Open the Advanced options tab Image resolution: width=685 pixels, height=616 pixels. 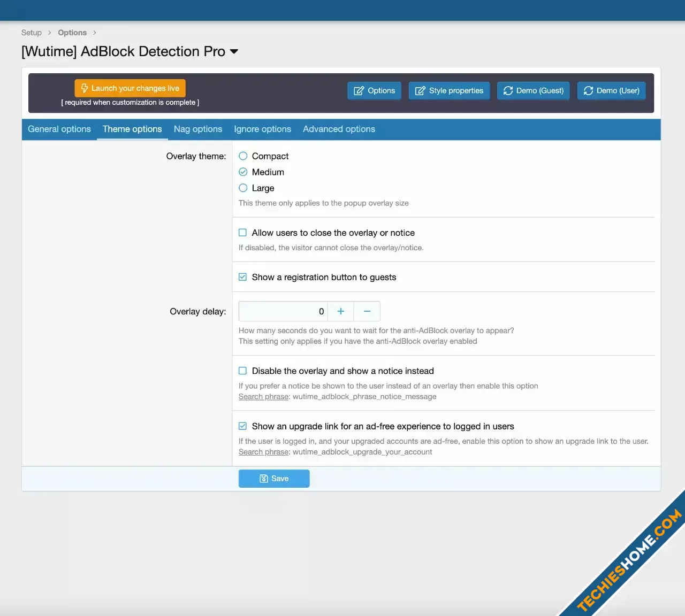point(339,129)
